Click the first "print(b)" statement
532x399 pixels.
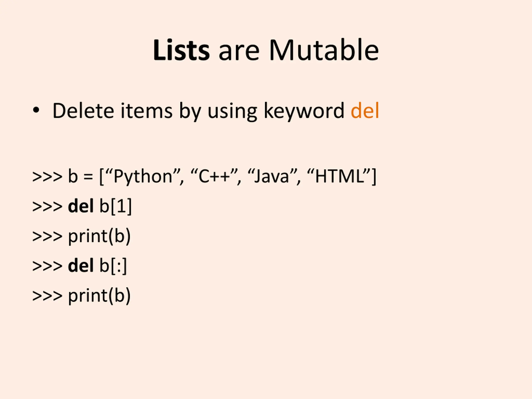click(x=99, y=236)
